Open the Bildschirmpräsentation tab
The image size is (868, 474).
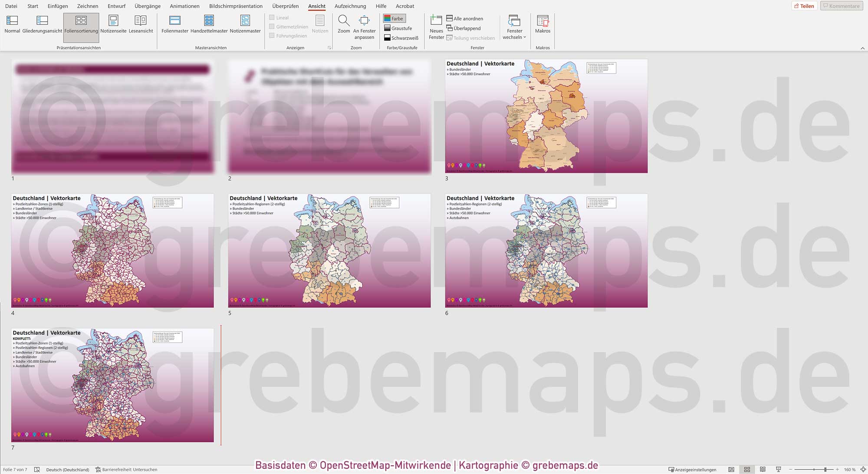pyautogui.click(x=236, y=6)
